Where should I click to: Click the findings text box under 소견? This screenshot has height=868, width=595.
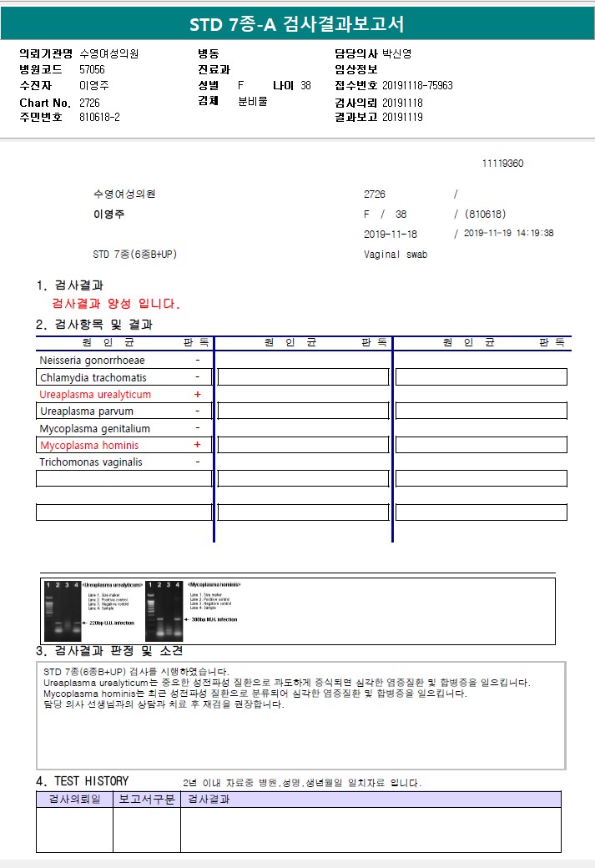point(301,715)
